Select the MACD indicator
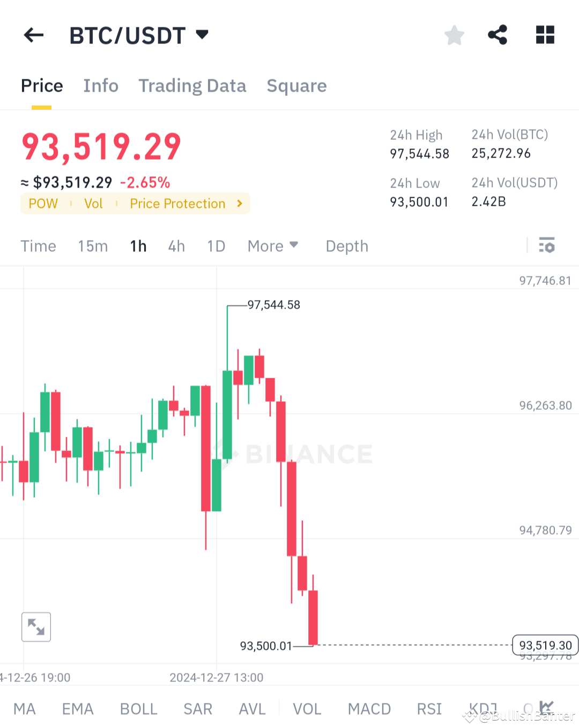The width and height of the screenshot is (579, 728). pos(369,708)
